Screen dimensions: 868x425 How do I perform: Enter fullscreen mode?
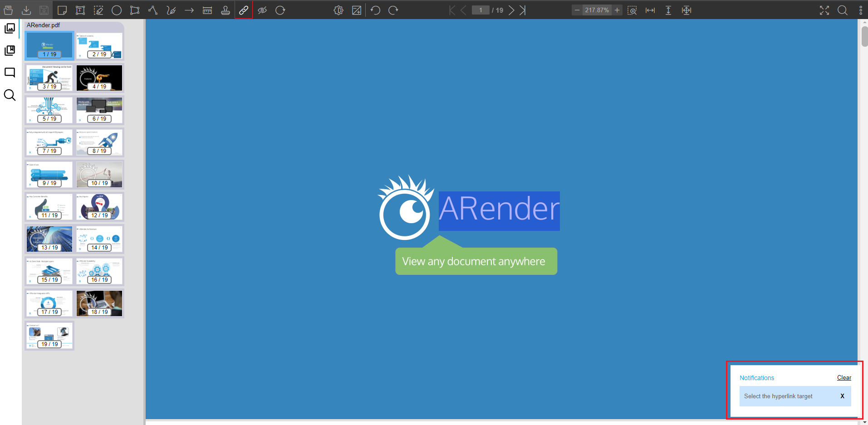tap(824, 10)
